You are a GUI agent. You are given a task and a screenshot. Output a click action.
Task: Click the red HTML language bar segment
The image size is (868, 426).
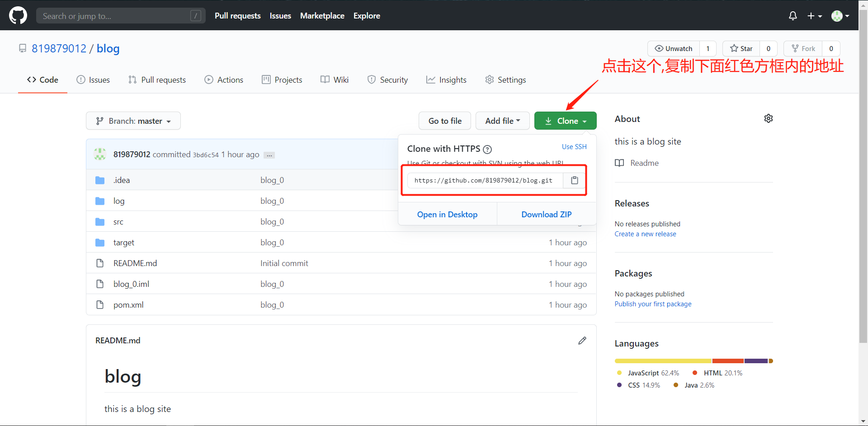point(728,361)
